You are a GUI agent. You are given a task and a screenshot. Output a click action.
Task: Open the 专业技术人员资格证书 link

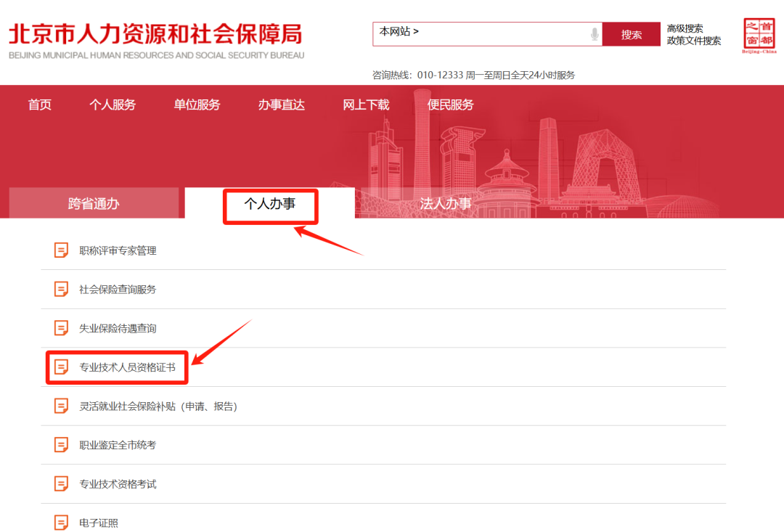click(128, 367)
